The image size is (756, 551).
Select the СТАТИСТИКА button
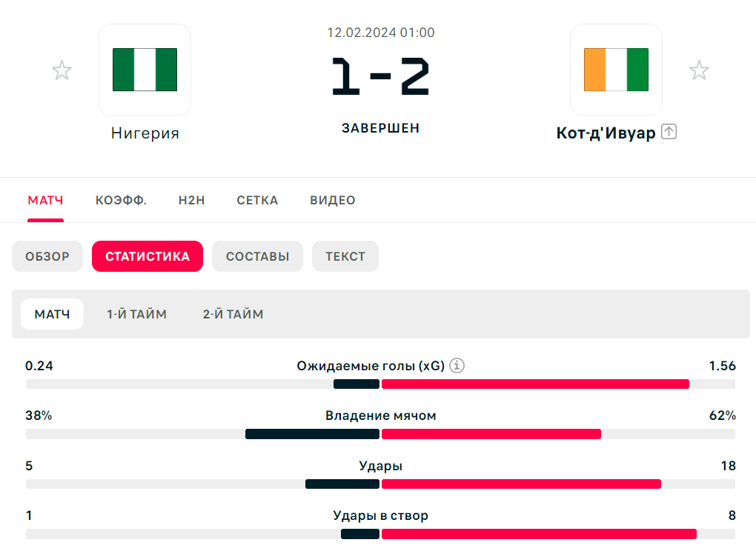pos(147,256)
